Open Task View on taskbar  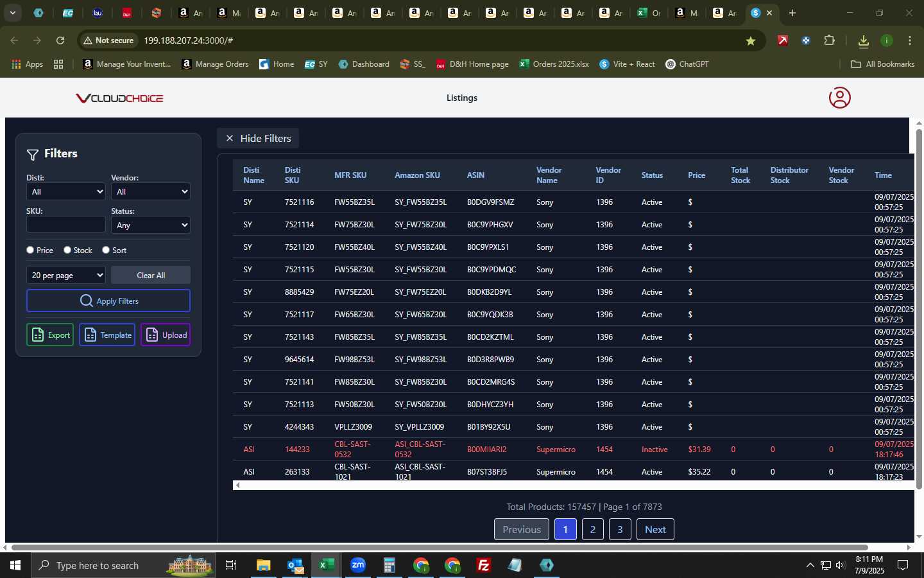pos(231,565)
